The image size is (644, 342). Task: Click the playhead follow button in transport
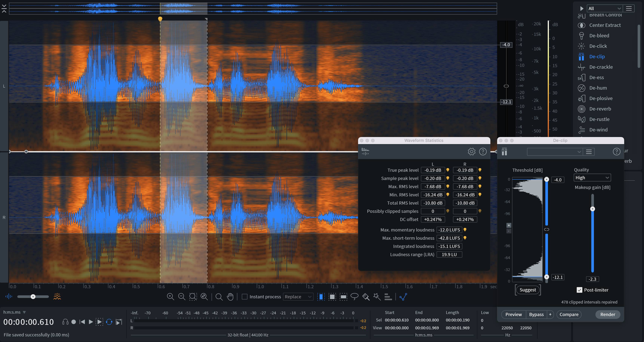pos(119,322)
